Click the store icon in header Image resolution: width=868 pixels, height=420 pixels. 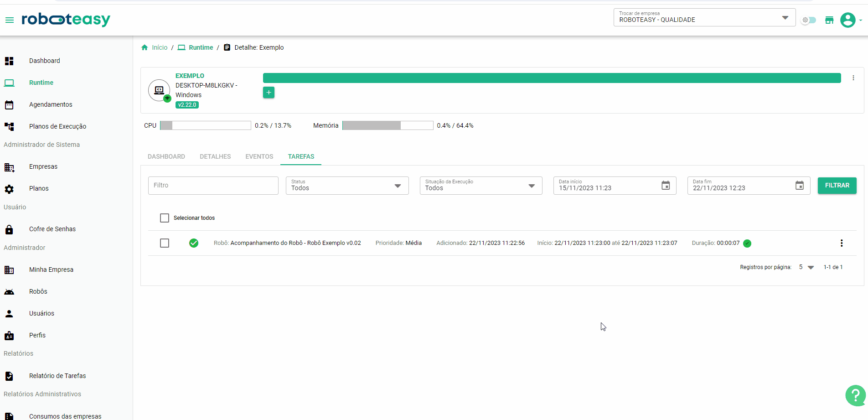(829, 20)
